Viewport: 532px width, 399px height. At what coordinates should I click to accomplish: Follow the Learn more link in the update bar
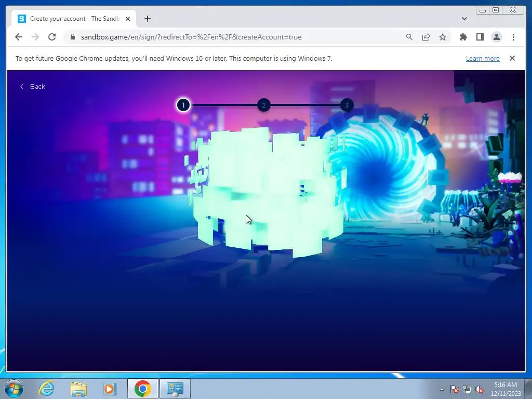pyautogui.click(x=483, y=58)
